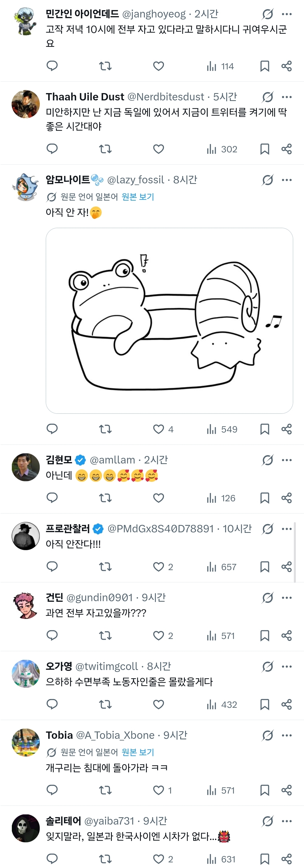This screenshot has width=304, height=868.
Task: Share the 프로관찰러 tweet
Action: pos(287,567)
